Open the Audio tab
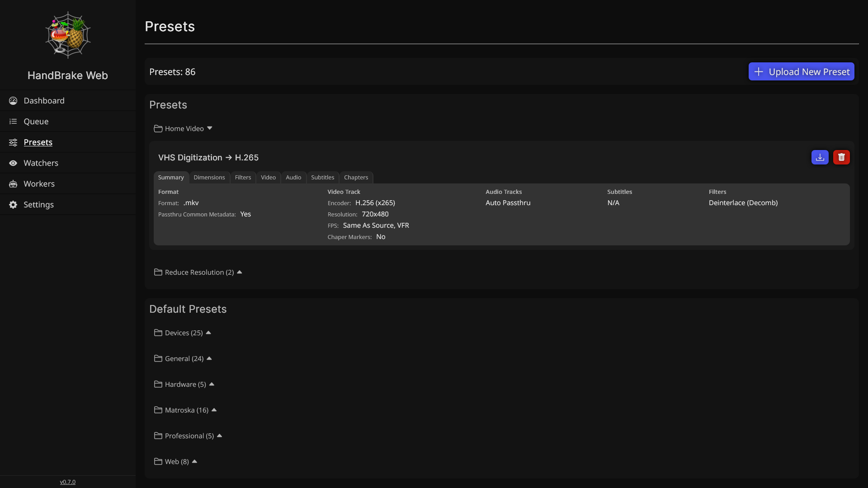The width and height of the screenshot is (868, 488). [x=293, y=178]
